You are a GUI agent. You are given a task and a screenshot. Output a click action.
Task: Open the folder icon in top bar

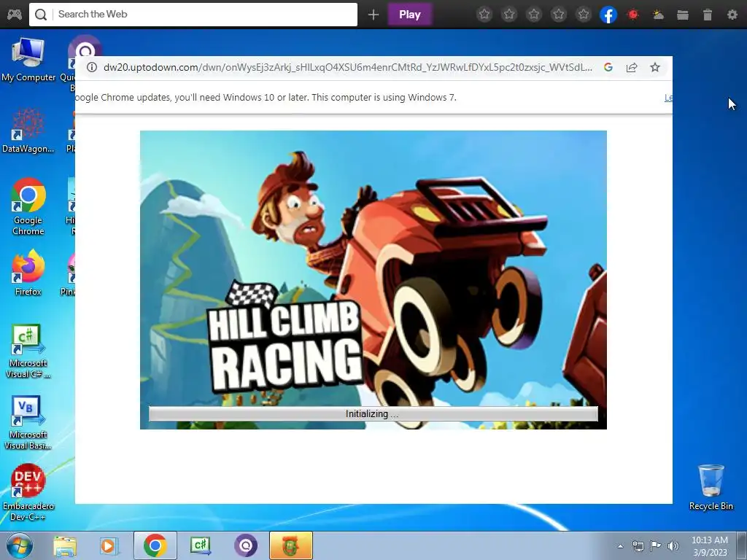683,15
